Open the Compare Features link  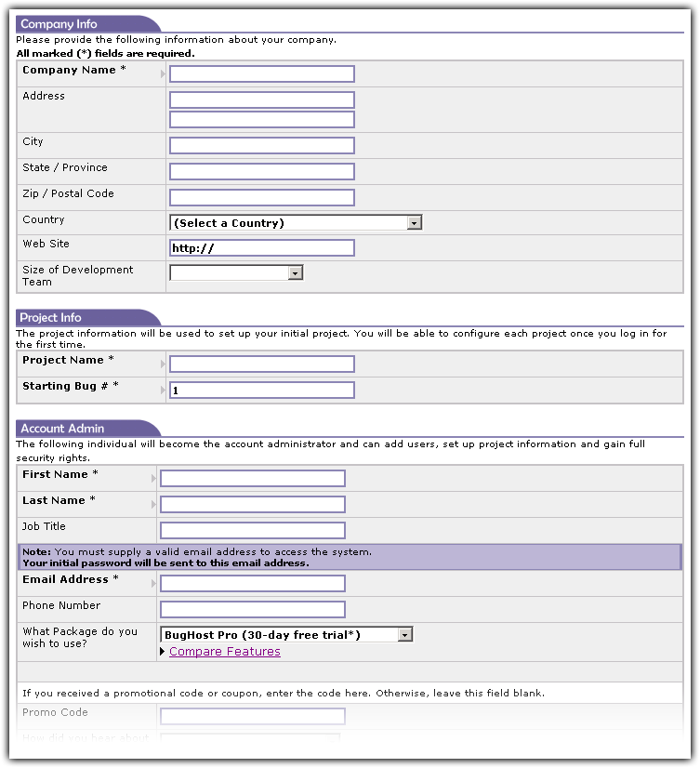point(224,652)
